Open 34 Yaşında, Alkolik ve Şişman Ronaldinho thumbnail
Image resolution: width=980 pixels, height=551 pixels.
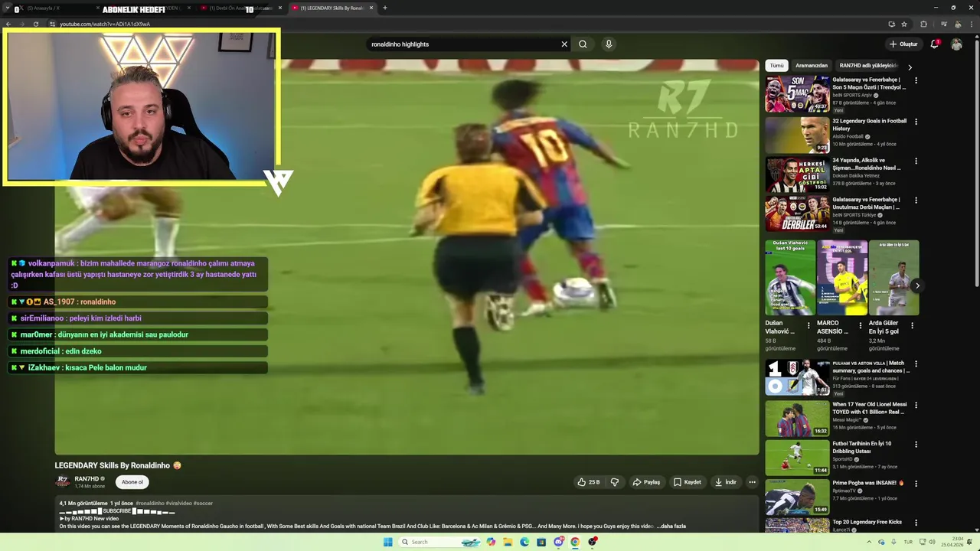(x=797, y=174)
